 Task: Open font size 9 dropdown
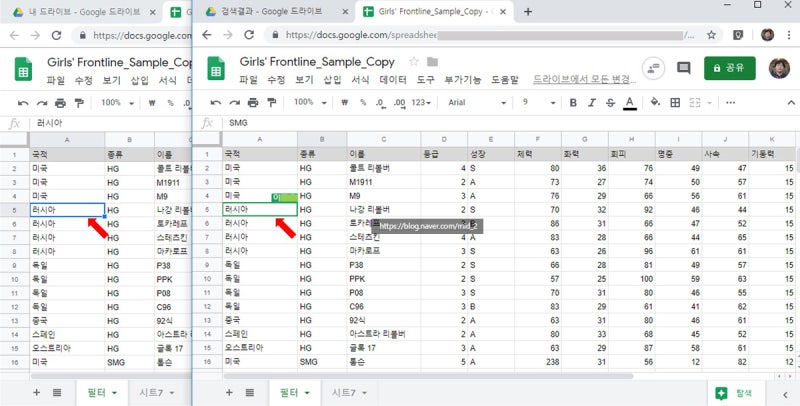538,103
